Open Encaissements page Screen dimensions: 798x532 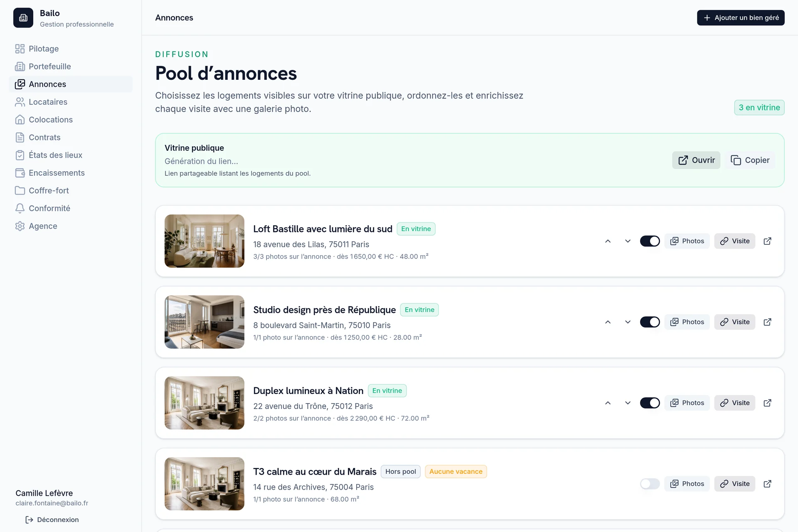click(x=71, y=173)
